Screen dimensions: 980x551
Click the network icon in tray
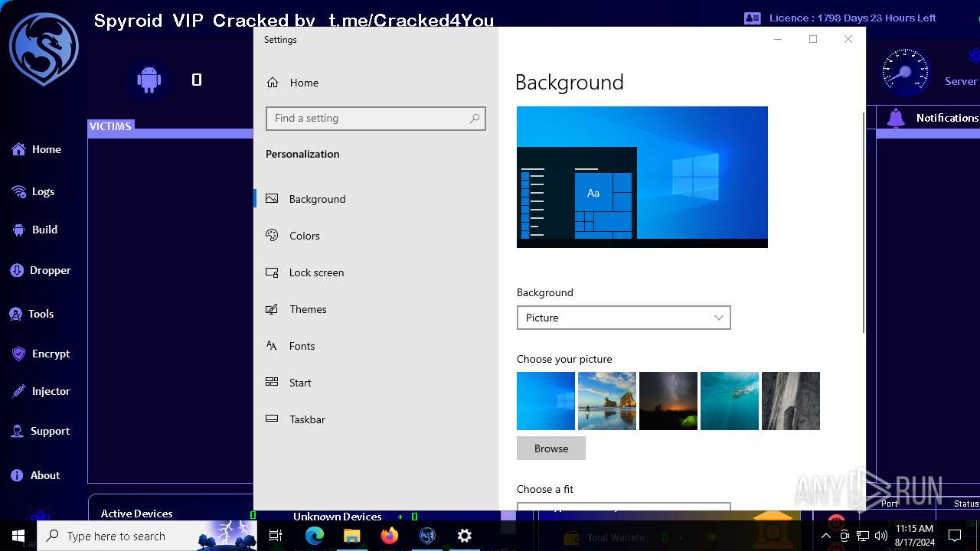click(863, 536)
